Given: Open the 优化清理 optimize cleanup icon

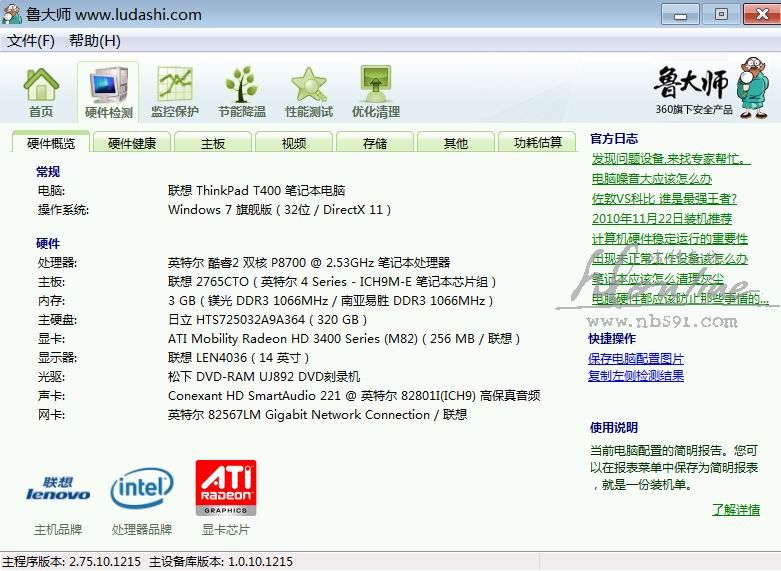Looking at the screenshot, I should [376, 93].
